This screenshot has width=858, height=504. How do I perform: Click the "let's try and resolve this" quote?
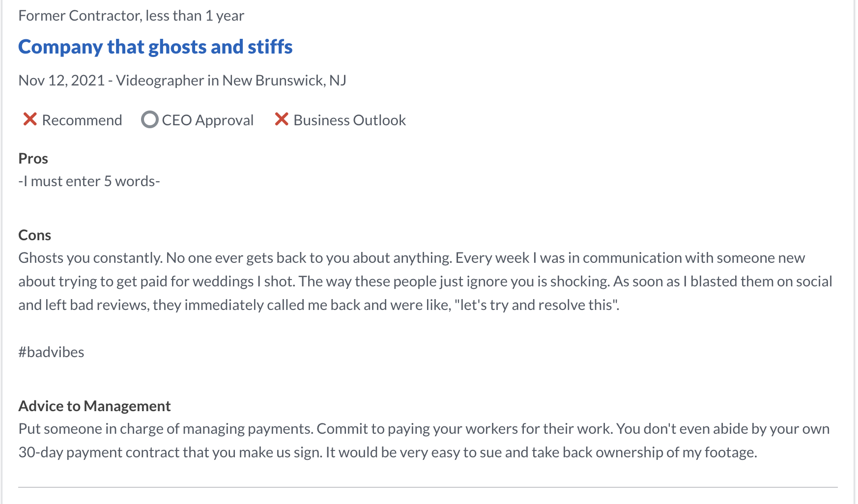537,305
